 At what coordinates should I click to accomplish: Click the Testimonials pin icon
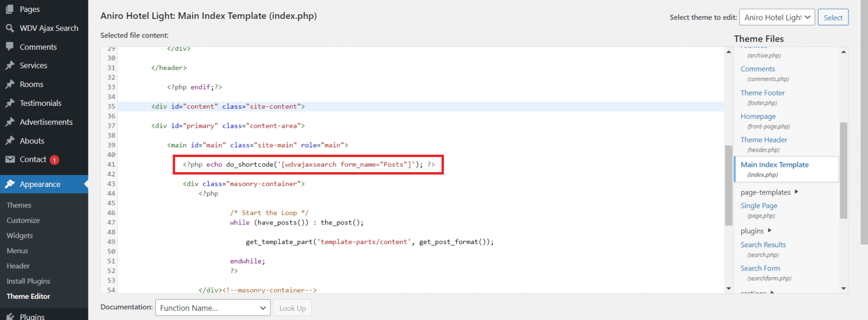[10, 103]
